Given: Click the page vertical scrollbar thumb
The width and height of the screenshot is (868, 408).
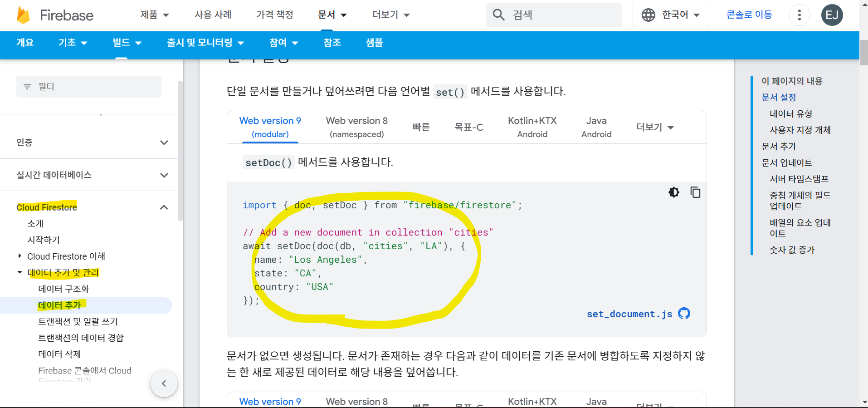Looking at the screenshot, I should 864,53.
